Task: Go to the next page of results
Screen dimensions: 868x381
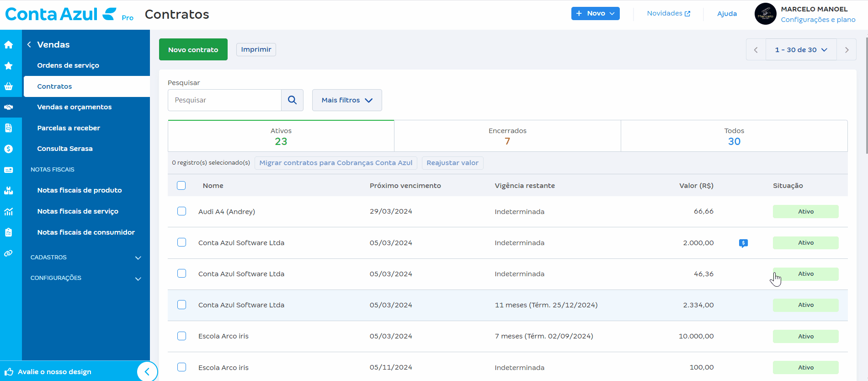Action: pos(847,50)
